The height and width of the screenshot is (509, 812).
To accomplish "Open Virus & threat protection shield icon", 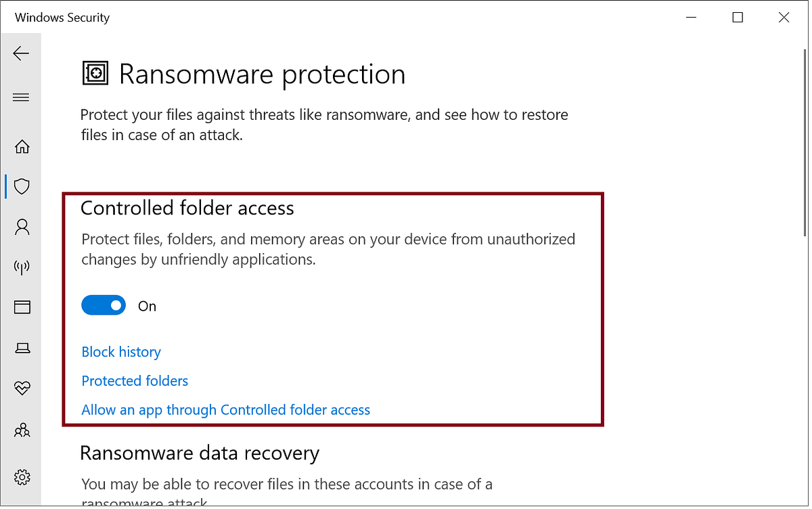I will pos(21,186).
